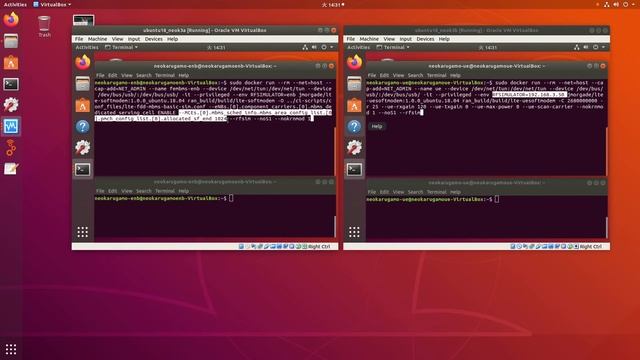Open Input menu of the enb VM VirtualBox window

pyautogui.click(x=134, y=39)
